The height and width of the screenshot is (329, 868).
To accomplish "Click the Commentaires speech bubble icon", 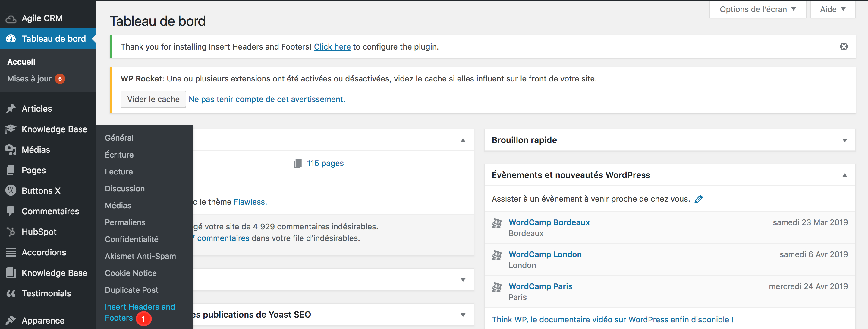I will 11,211.
